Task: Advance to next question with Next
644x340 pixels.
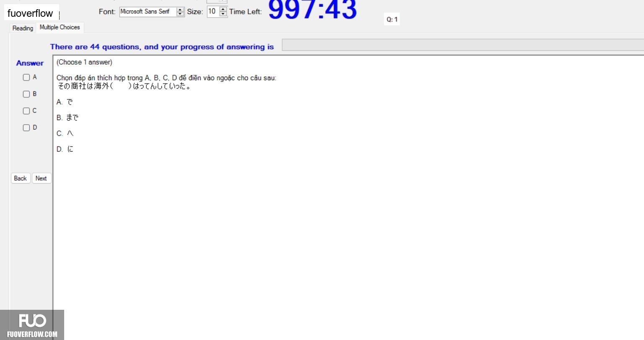Action: pyautogui.click(x=41, y=178)
